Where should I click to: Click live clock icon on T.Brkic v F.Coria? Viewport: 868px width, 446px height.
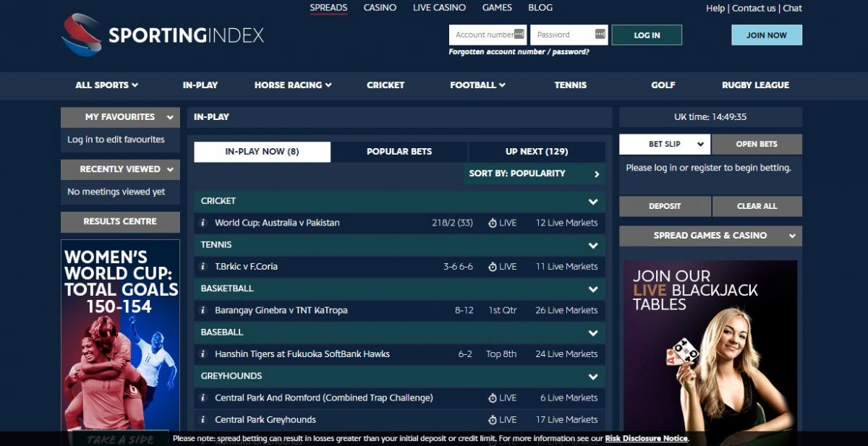[x=493, y=267]
